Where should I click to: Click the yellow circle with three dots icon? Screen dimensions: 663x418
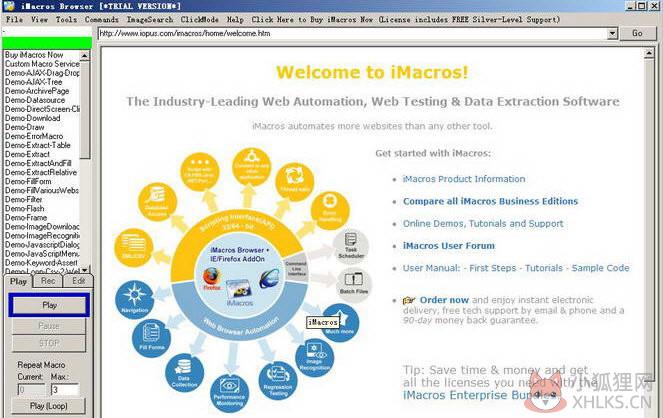click(x=200, y=171)
